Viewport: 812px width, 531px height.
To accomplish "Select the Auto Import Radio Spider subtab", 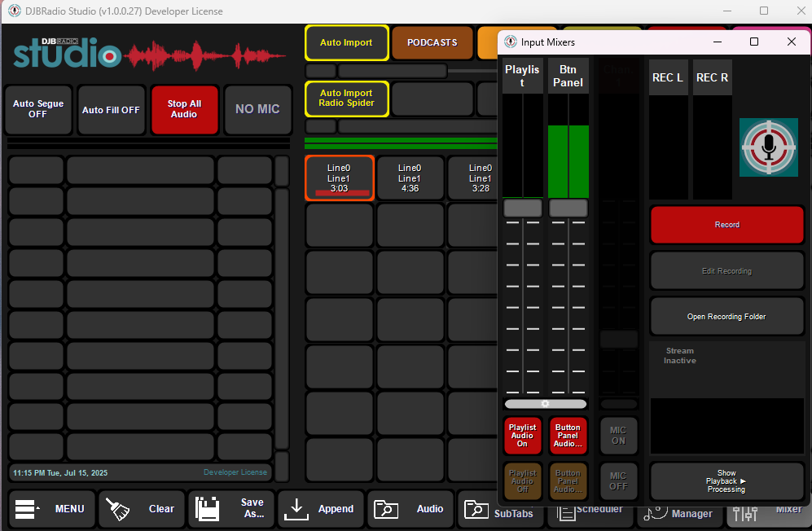I will click(x=346, y=99).
